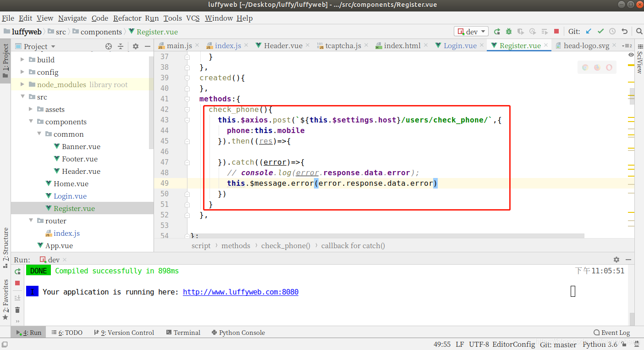Close the Register.vue editor tab
The image size is (644, 350).
coord(545,45)
